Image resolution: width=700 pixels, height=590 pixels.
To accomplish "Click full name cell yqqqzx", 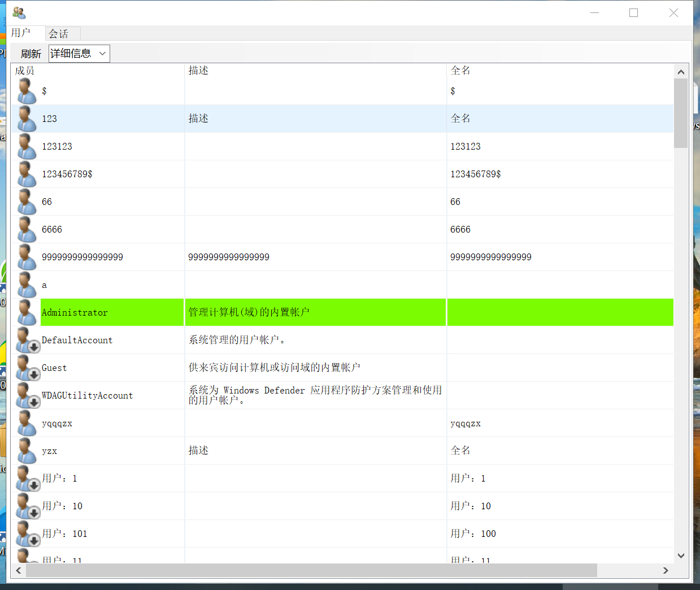I will [x=466, y=423].
